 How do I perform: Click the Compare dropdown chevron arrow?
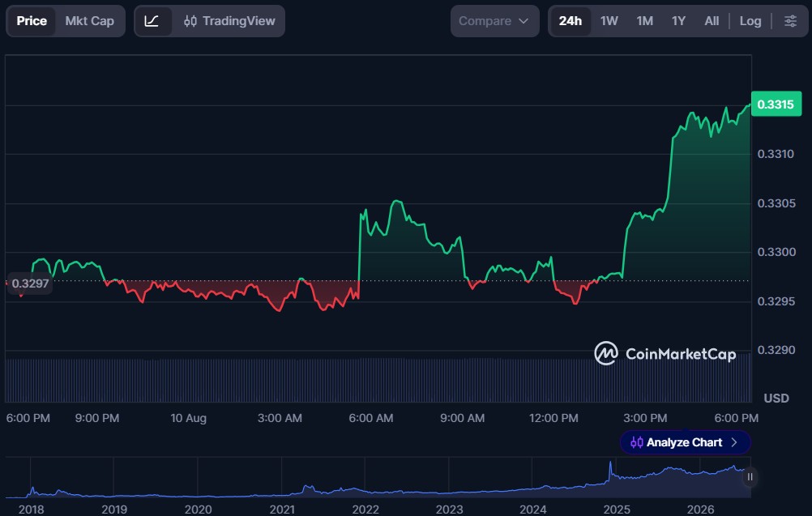(524, 21)
